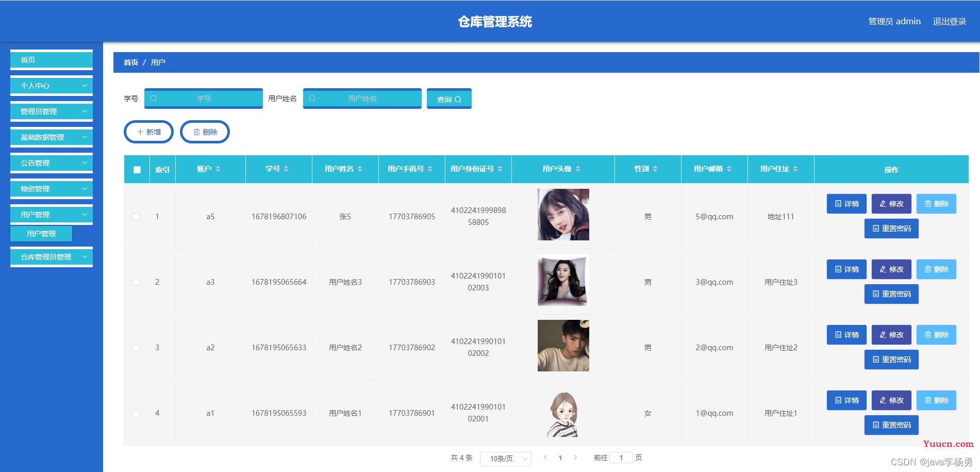Screen dimensions: 980x472
Task: Expand the 个人中心 sidebar menu
Action: [x=52, y=86]
